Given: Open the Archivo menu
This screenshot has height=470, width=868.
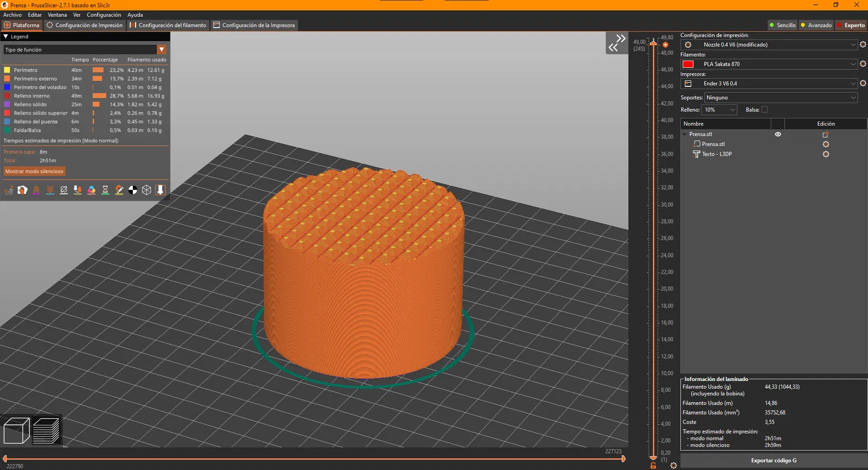Looking at the screenshot, I should tap(12, 15).
